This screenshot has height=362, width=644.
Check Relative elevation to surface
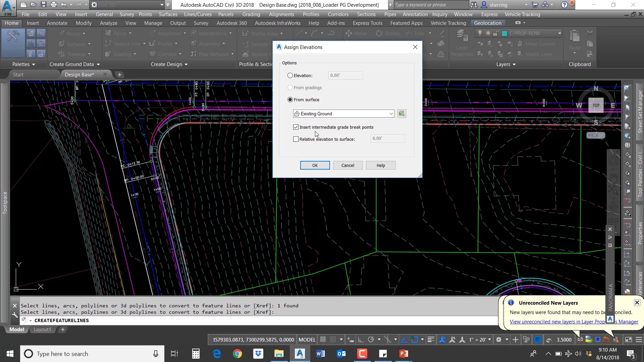coord(296,139)
